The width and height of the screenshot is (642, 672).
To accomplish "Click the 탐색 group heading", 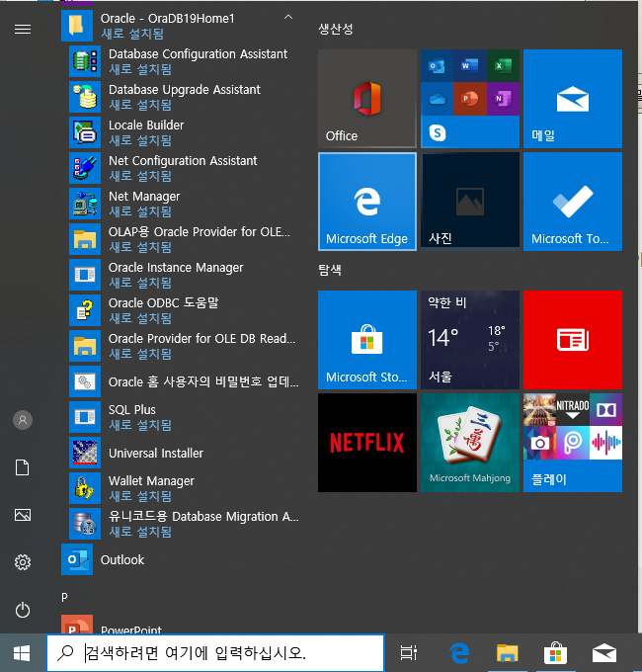I will click(330, 270).
